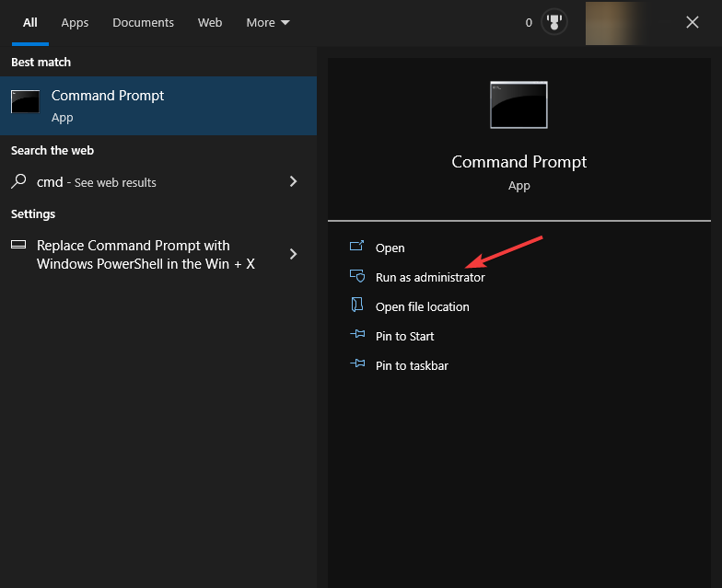Click the taskbar settings icon beside Replace Command Prompt
Image resolution: width=722 pixels, height=588 pixels.
pos(18,245)
